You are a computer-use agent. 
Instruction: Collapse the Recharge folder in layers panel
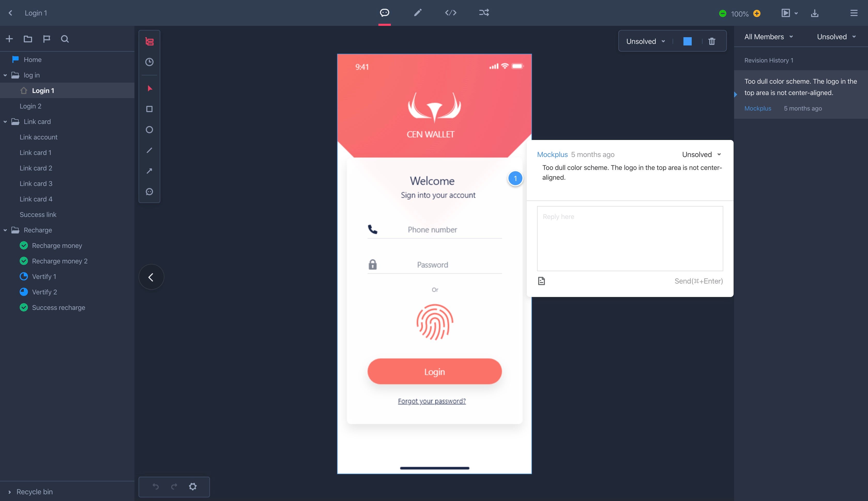(5, 230)
